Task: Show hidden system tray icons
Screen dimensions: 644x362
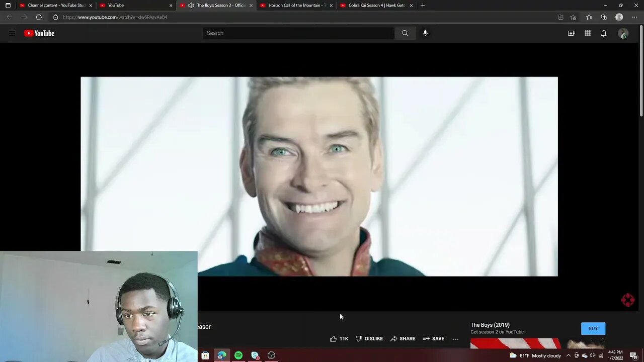Action: (x=569, y=355)
